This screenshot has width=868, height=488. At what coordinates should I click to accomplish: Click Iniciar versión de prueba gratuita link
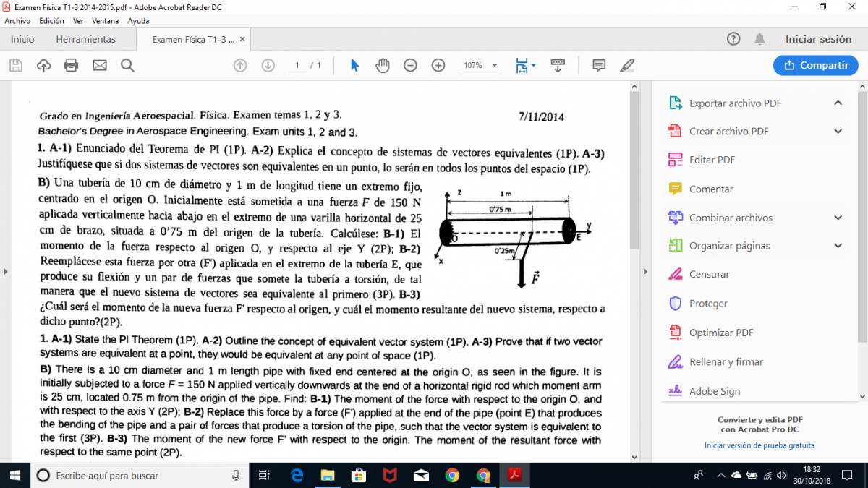(x=759, y=445)
